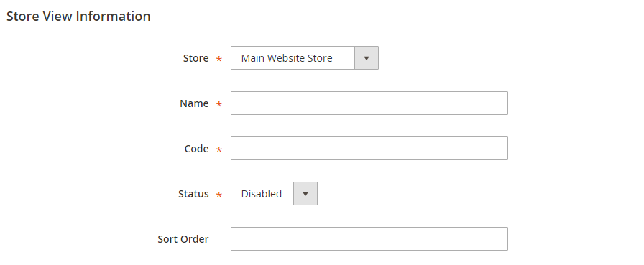Select the Store View Information heading
The height and width of the screenshot is (265, 644).
[78, 17]
